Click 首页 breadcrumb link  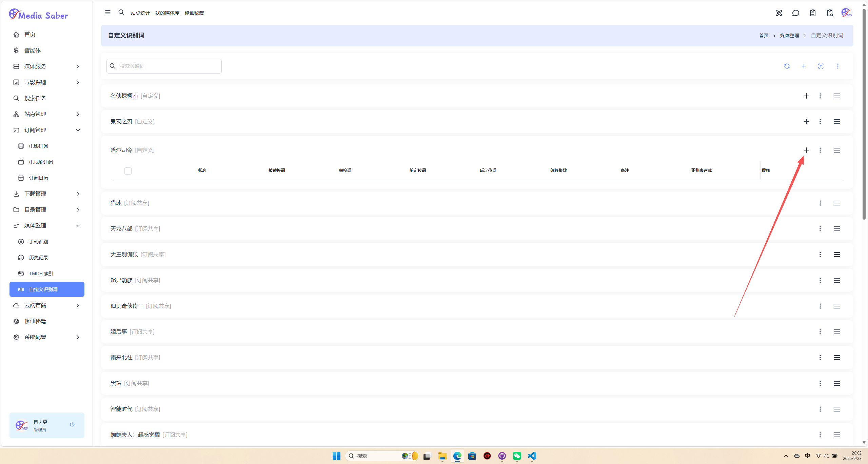[x=764, y=36]
